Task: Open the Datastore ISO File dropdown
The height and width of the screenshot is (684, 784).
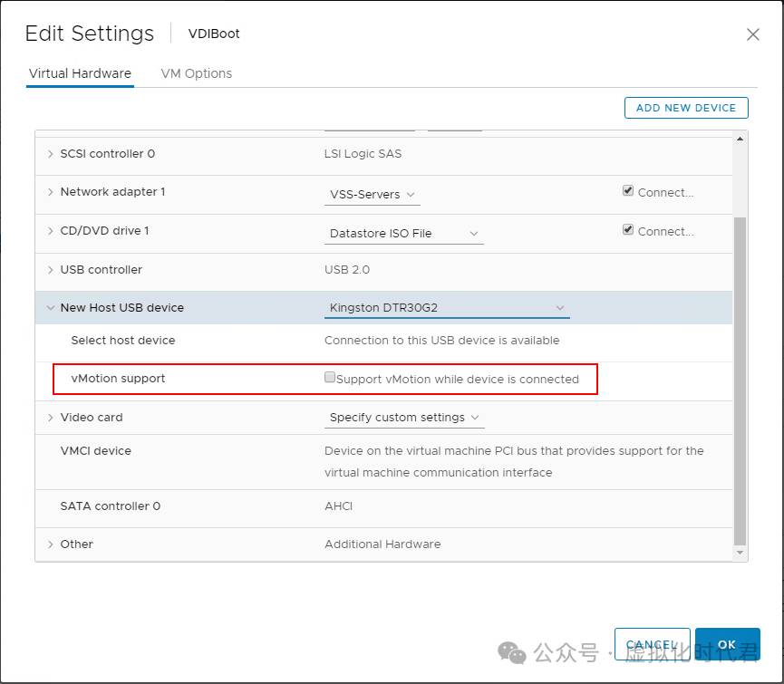Action: (x=403, y=234)
